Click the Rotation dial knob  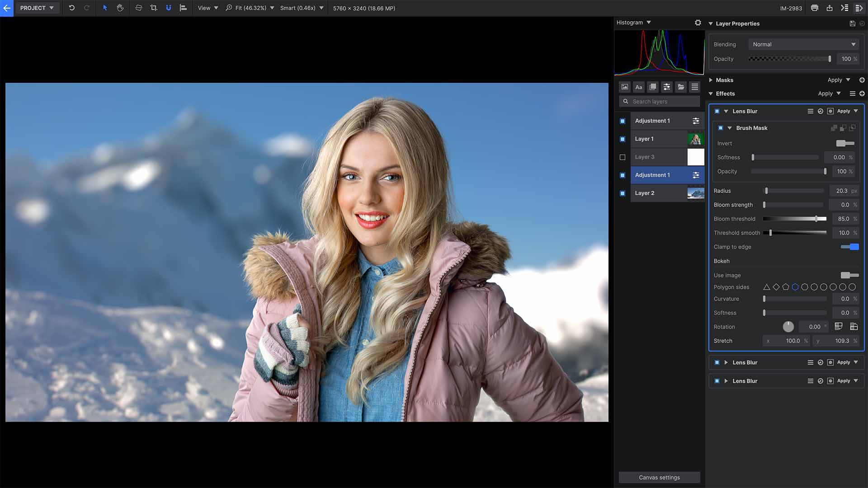pos(788,327)
